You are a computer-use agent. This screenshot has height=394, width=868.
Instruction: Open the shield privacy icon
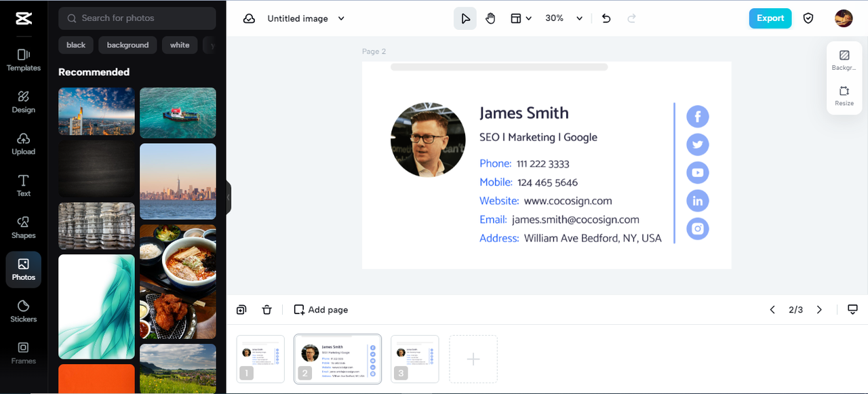tap(808, 18)
